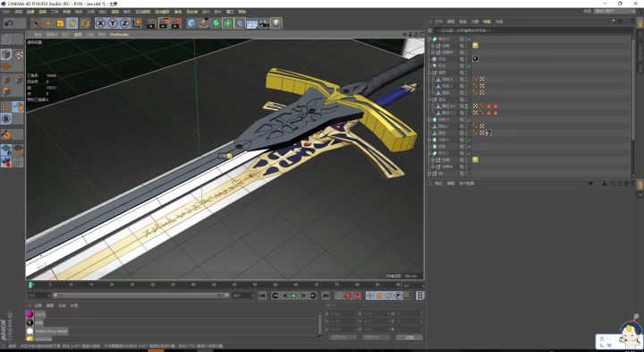Open the 帮助 Help menu in main menu bar
644x352 pixels.
242,12
